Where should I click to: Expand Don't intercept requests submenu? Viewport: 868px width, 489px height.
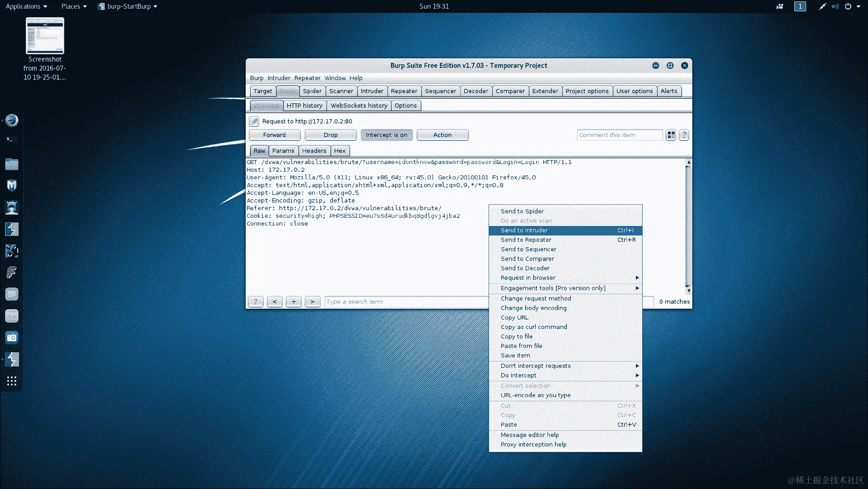(x=565, y=366)
